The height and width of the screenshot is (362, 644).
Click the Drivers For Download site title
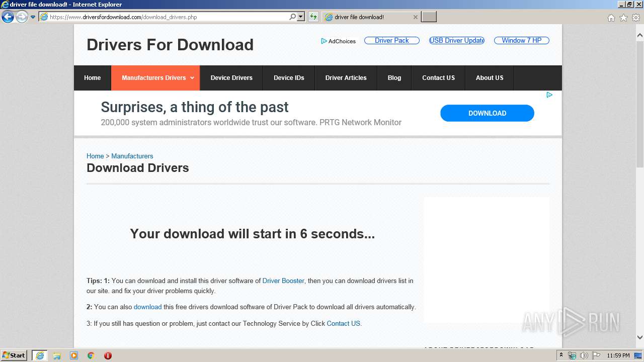click(x=170, y=45)
